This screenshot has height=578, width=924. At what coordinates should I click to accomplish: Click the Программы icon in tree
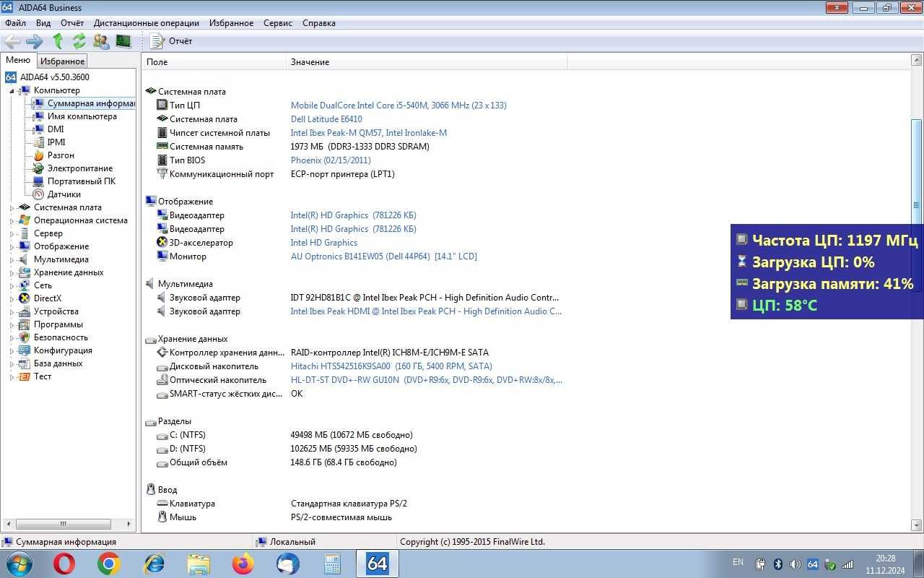click(x=25, y=324)
